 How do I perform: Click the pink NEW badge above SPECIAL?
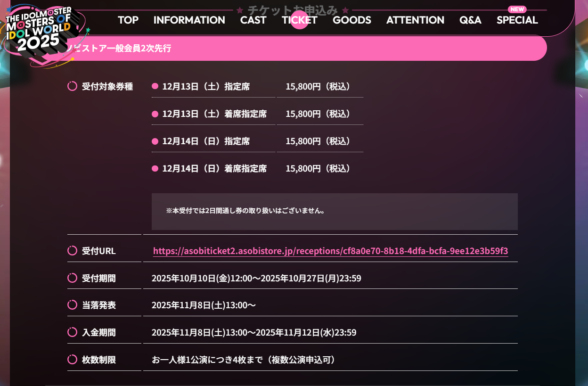517,9
